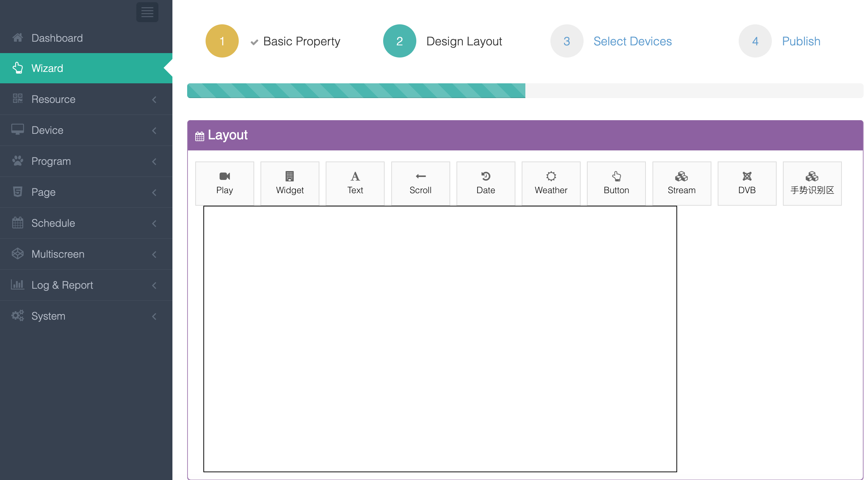Expand the Device menu
868x480 pixels.
(47, 130)
